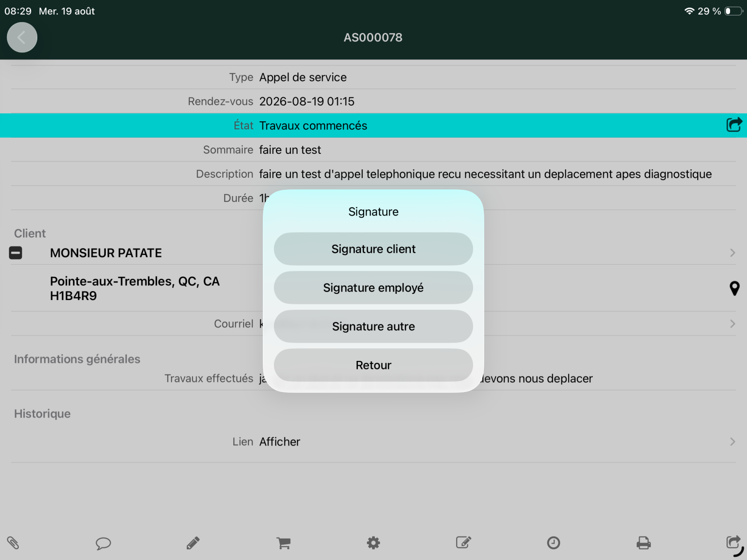
Task: Tap the rendez-vous date 2026-08-19 01:15
Action: point(307,101)
